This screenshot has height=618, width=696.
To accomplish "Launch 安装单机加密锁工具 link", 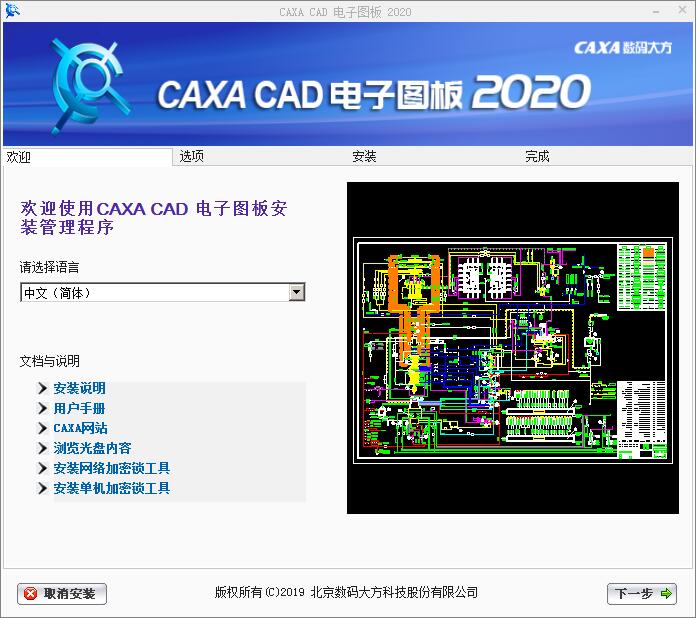I will pos(112,488).
